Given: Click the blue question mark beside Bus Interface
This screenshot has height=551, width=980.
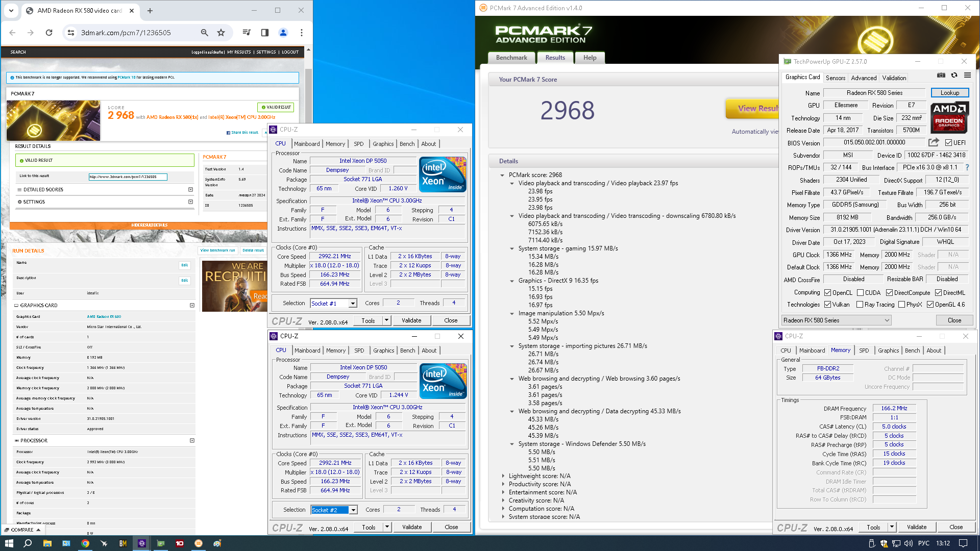Looking at the screenshot, I should pos(967,167).
